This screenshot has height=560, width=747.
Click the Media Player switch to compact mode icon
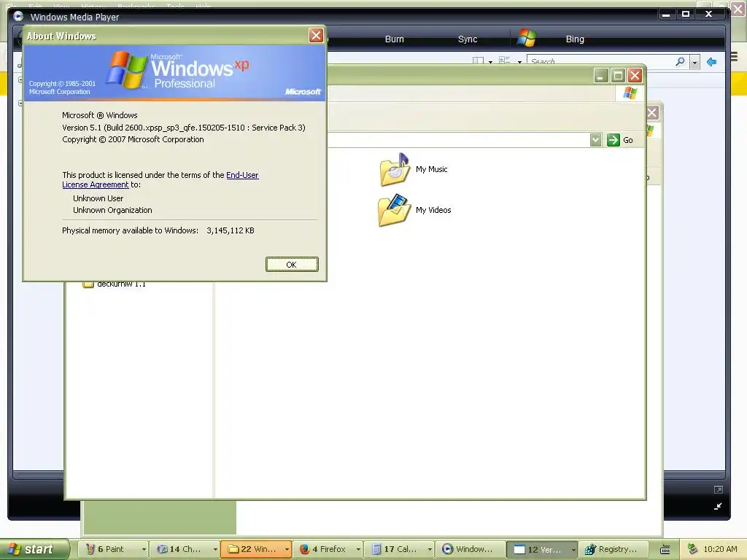pos(718,507)
